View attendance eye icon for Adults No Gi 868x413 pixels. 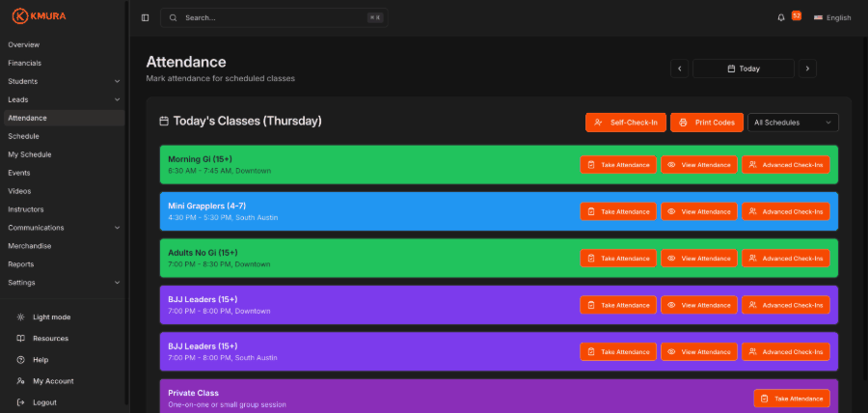coord(671,258)
